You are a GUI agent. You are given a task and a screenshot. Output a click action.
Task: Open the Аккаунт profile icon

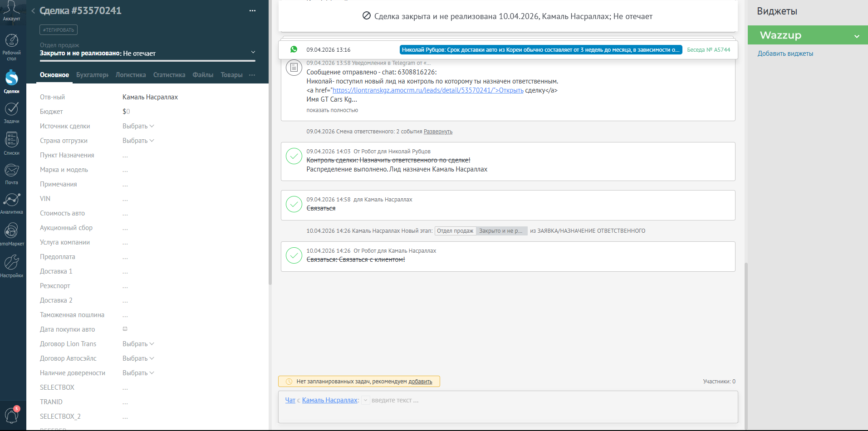click(x=11, y=10)
